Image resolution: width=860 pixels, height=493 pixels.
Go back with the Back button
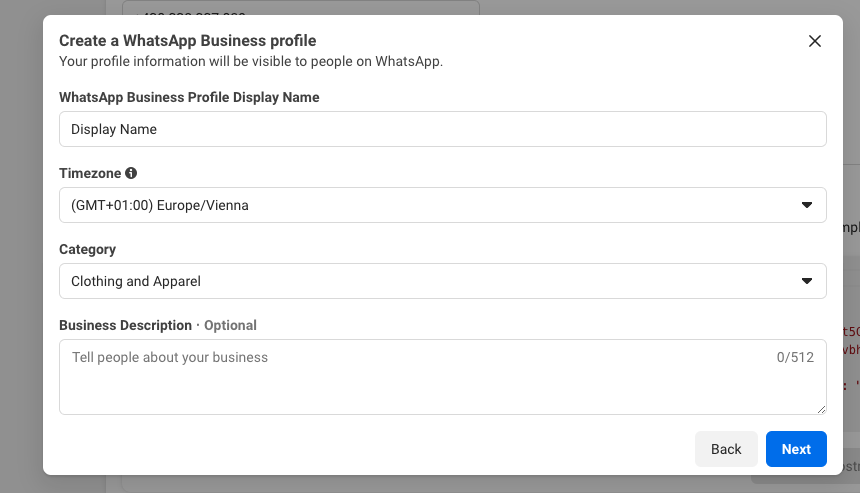pos(726,449)
